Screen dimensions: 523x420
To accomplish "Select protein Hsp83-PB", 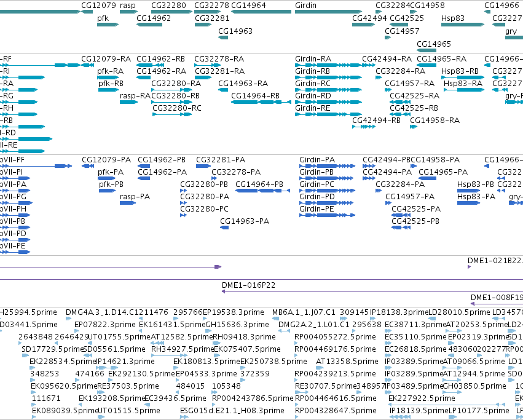I will [x=469, y=191].
